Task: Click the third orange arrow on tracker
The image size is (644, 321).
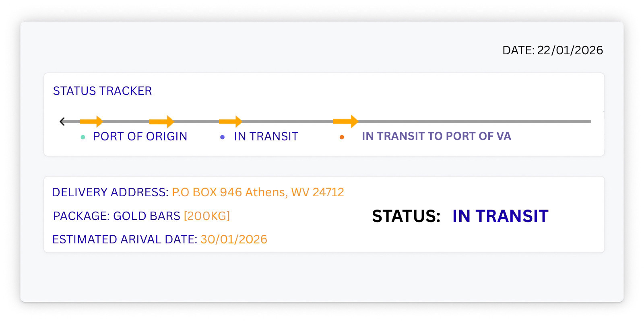Action: click(x=231, y=121)
